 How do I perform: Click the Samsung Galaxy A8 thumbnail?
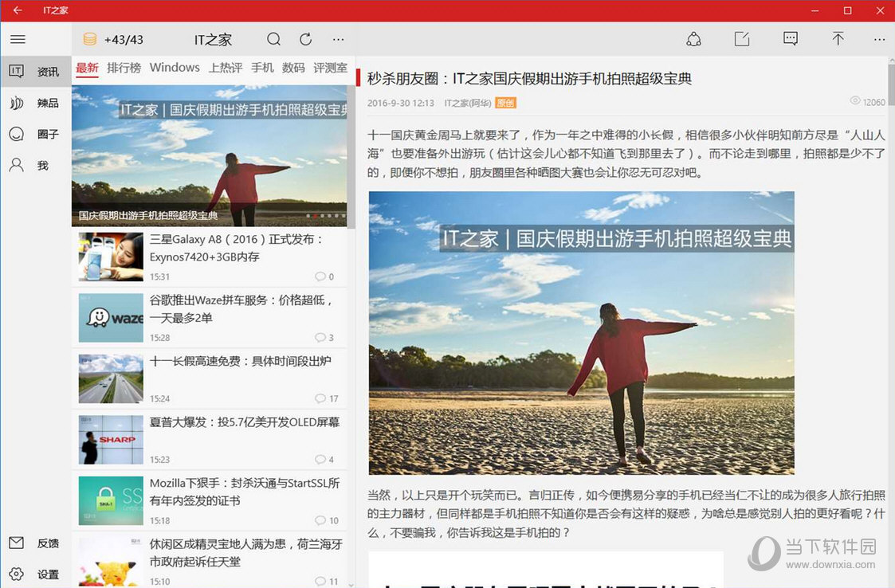(111, 257)
